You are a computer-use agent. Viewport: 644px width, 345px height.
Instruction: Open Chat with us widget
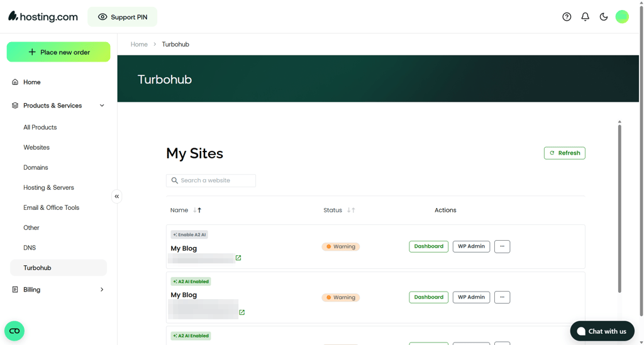click(x=602, y=331)
